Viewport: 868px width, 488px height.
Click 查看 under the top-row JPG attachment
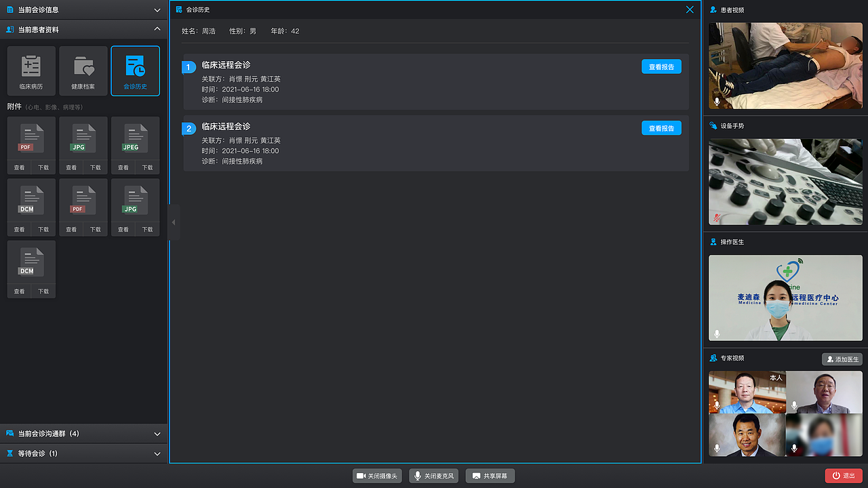tap(71, 167)
